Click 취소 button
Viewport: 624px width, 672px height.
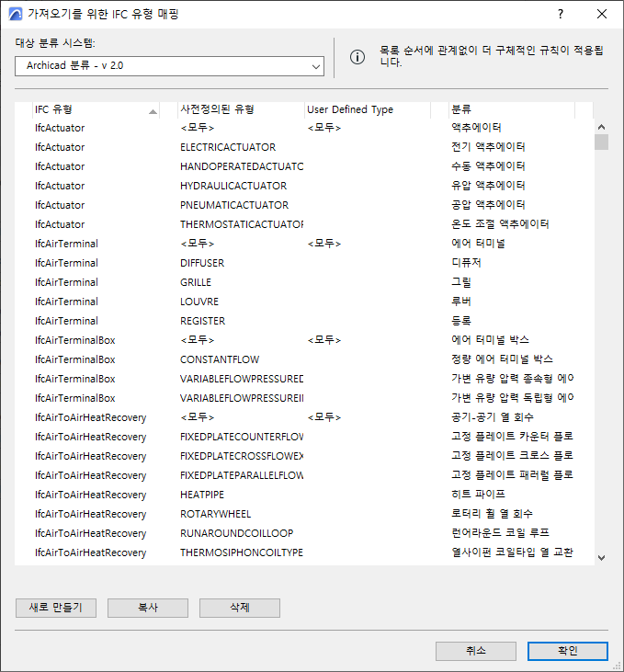tap(476, 651)
